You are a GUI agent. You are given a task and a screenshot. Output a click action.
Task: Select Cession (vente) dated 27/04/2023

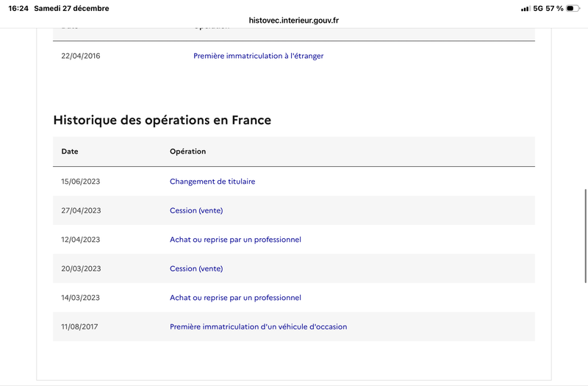(x=196, y=210)
